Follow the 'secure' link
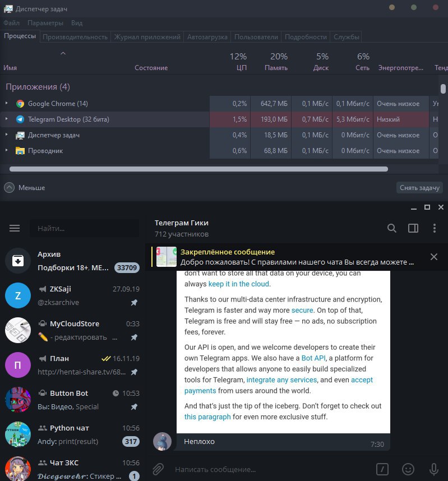This screenshot has height=481, width=448. coord(302,310)
